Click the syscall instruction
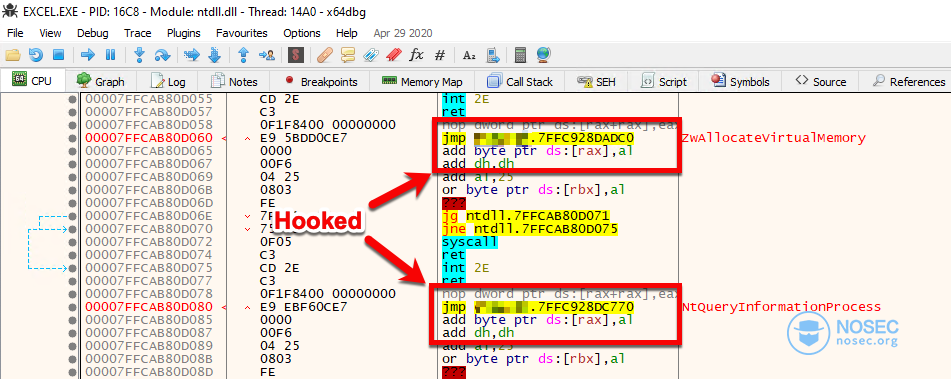The height and width of the screenshot is (379, 951). [x=470, y=242]
